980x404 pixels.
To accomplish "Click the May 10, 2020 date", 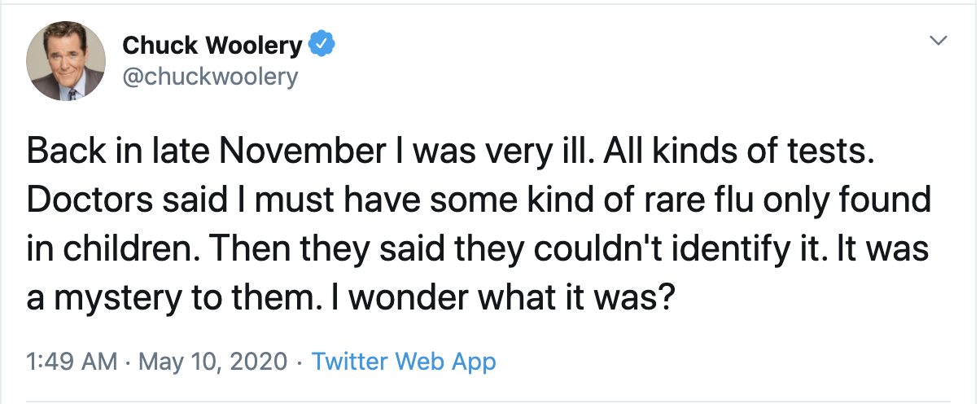I will tap(213, 362).
